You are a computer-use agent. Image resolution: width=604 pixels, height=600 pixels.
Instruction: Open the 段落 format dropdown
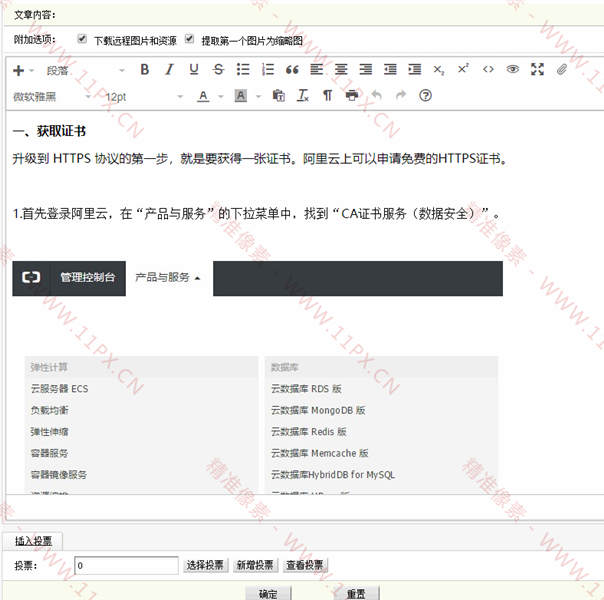[x=85, y=70]
